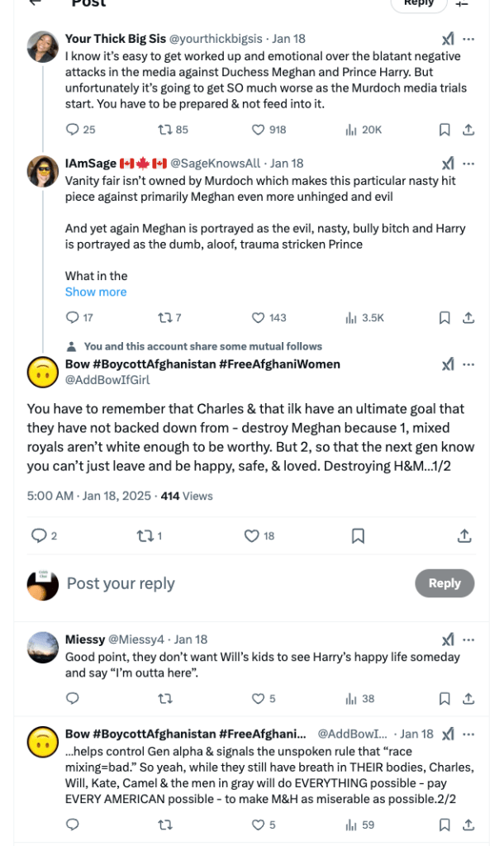This screenshot has width=504, height=846.
Task: Bookmark the main post by Bow
Action: 358,536
